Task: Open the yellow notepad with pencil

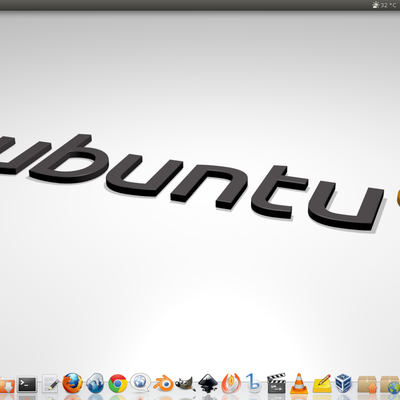Action: coord(322,384)
